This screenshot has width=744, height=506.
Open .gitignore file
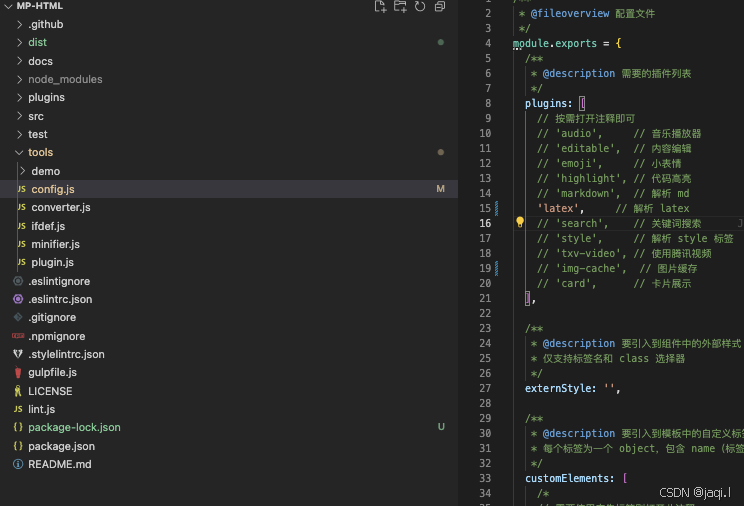pyautogui.click(x=52, y=318)
